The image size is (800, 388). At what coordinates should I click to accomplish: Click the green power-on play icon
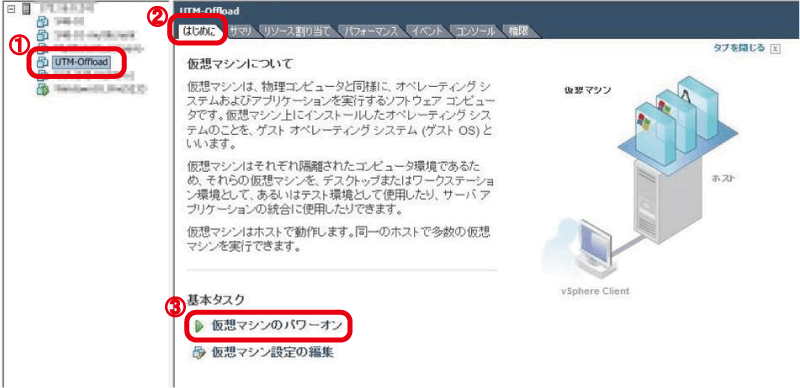point(199,325)
